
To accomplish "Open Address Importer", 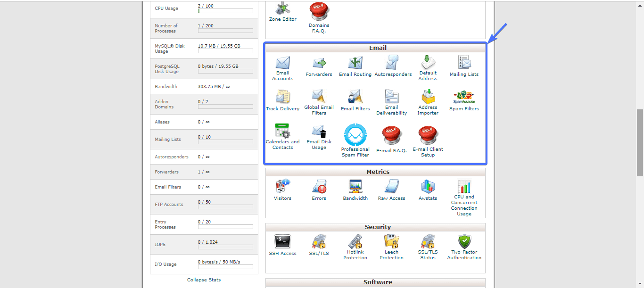I will click(x=428, y=102).
